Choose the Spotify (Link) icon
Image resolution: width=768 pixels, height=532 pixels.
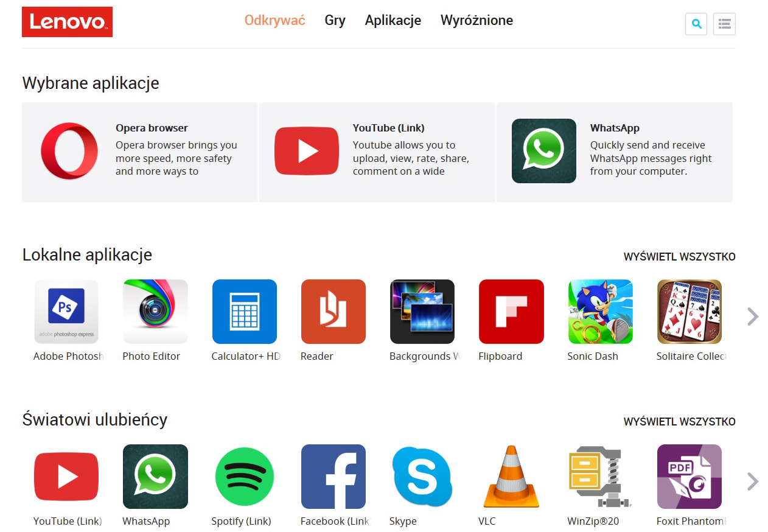245,477
